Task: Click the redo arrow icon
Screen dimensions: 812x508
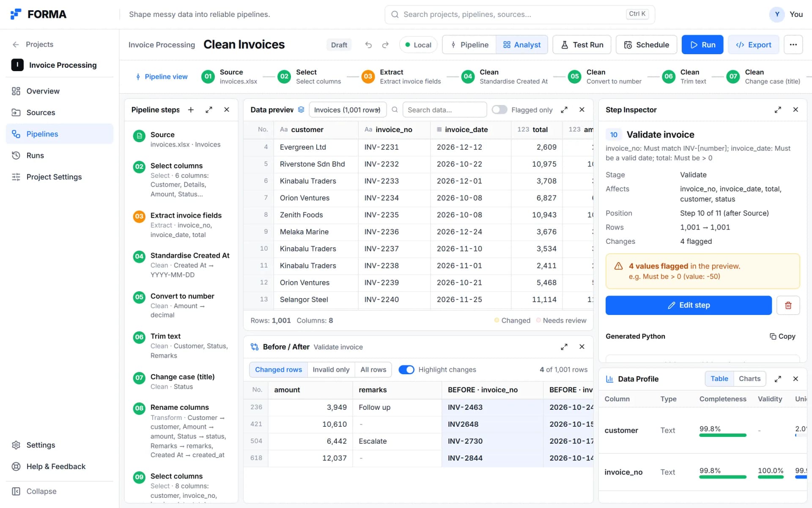Action: coord(385,45)
